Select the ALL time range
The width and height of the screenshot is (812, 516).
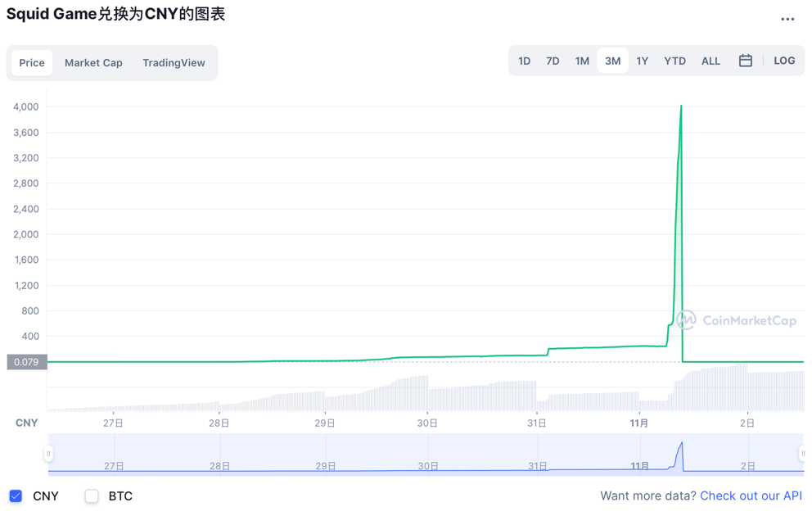click(x=710, y=61)
